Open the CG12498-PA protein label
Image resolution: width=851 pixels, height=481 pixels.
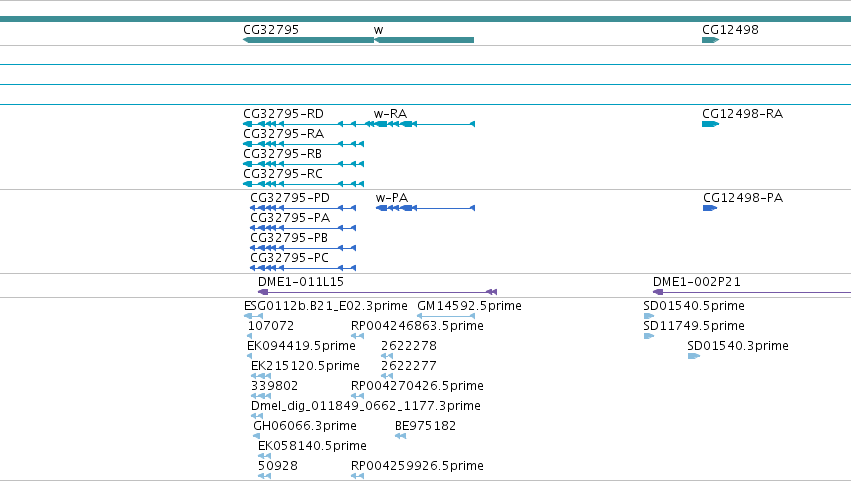coord(743,198)
